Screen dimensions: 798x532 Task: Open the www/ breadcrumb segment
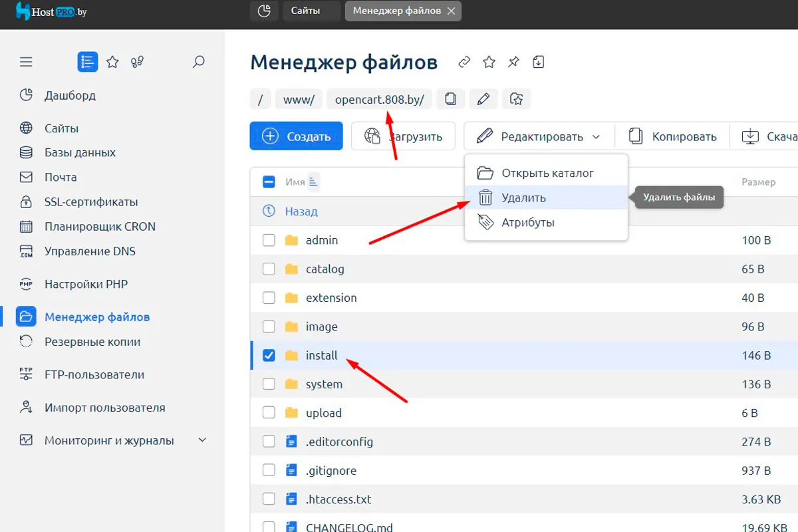pos(299,99)
